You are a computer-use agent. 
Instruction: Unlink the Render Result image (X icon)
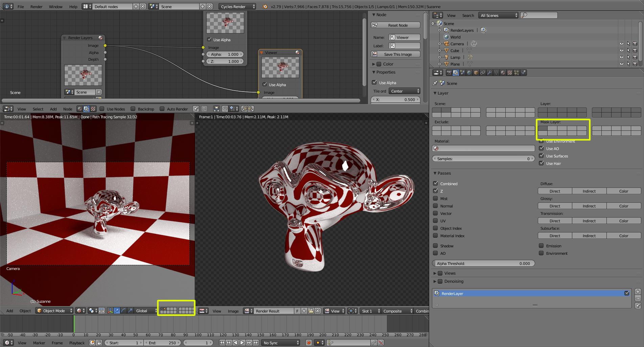[x=318, y=311]
